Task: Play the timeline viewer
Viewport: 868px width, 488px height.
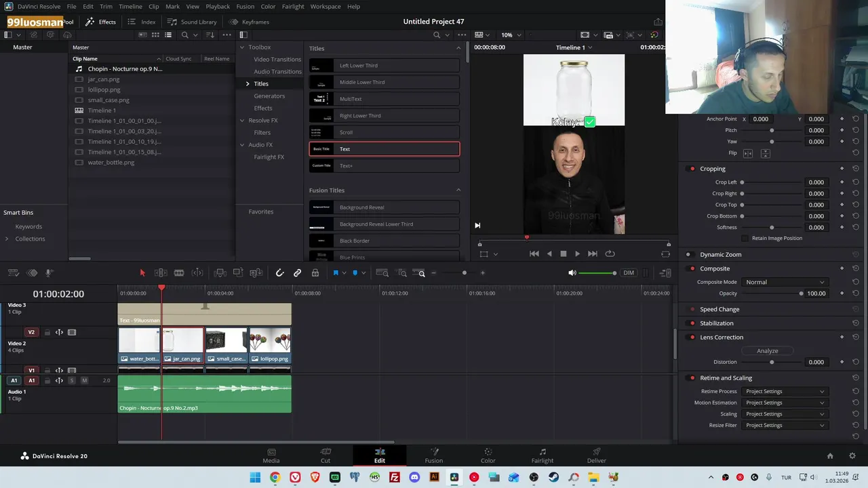Action: 577,253
